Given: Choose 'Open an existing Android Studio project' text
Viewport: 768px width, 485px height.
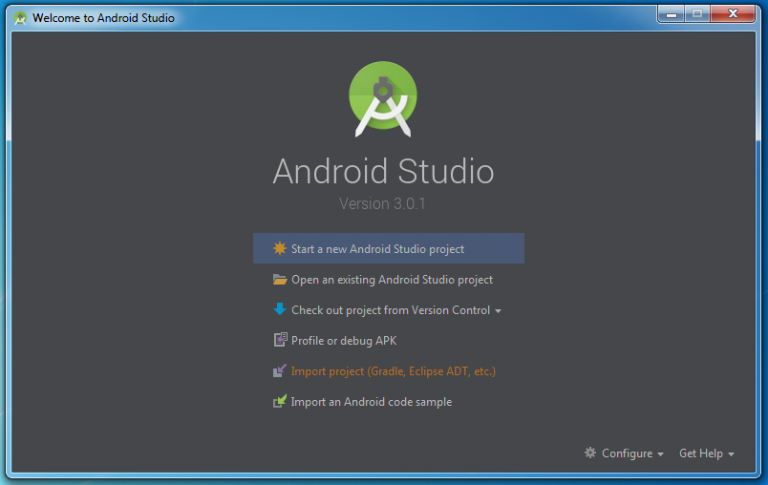Looking at the screenshot, I should (x=391, y=280).
